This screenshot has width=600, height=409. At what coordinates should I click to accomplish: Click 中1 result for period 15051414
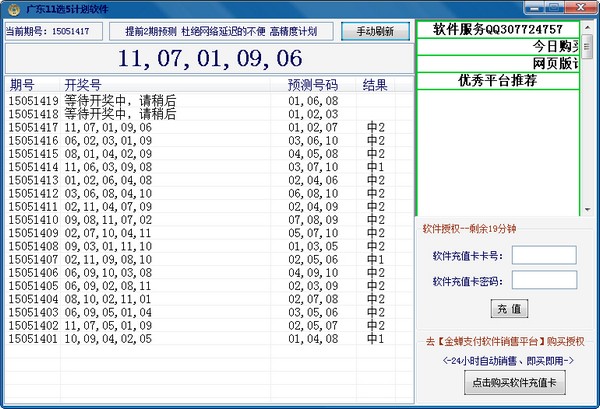[375, 167]
